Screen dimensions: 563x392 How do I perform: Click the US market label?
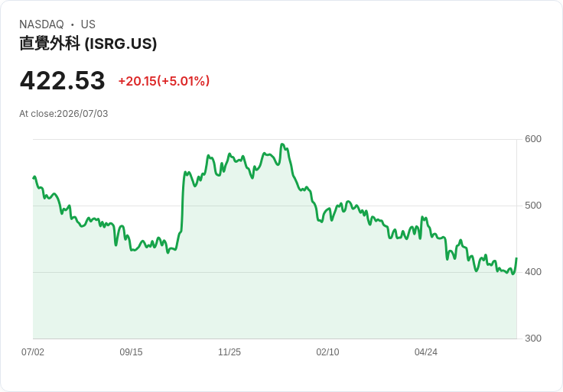tap(88, 24)
